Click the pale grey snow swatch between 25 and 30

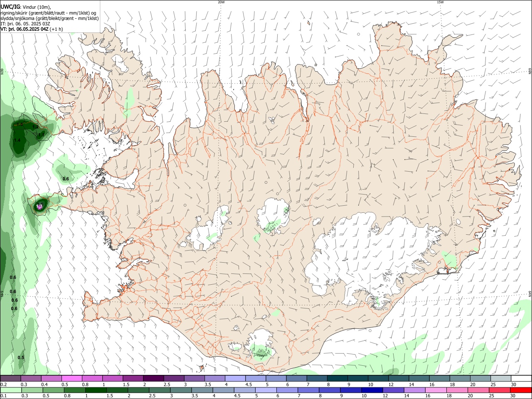pyautogui.click(x=501, y=378)
